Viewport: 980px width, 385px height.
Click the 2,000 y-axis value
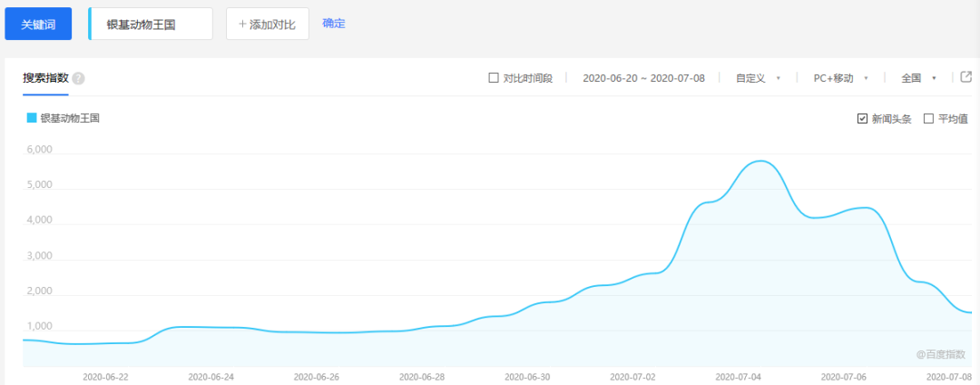click(x=39, y=291)
